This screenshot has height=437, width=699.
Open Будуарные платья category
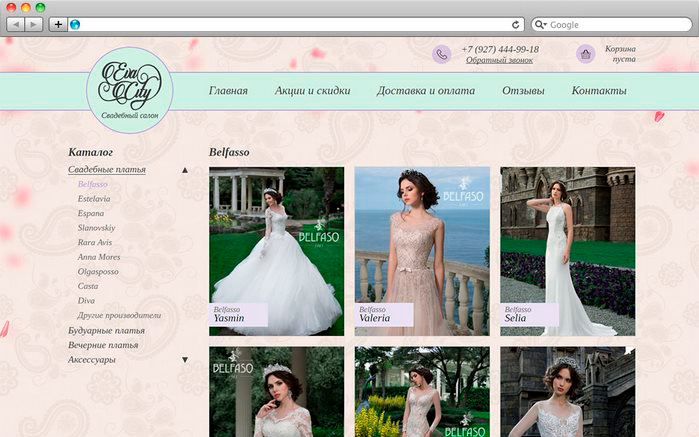tap(107, 330)
